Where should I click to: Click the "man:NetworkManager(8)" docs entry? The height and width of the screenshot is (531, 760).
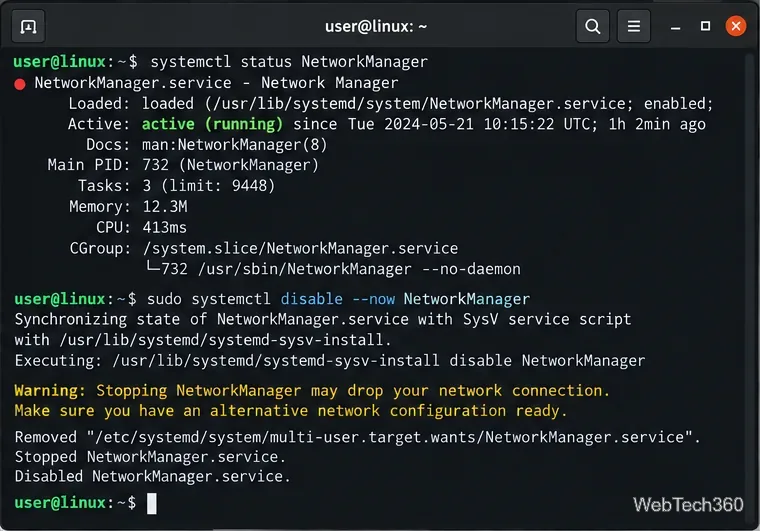[235, 145]
